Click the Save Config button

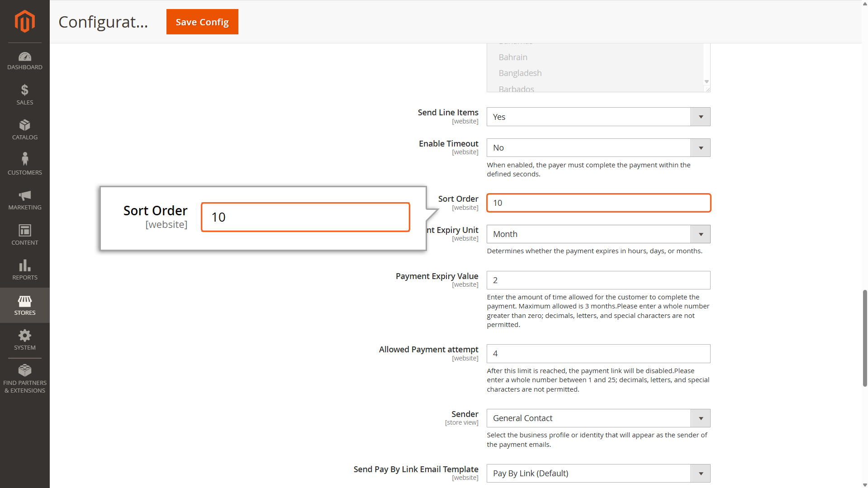202,22
